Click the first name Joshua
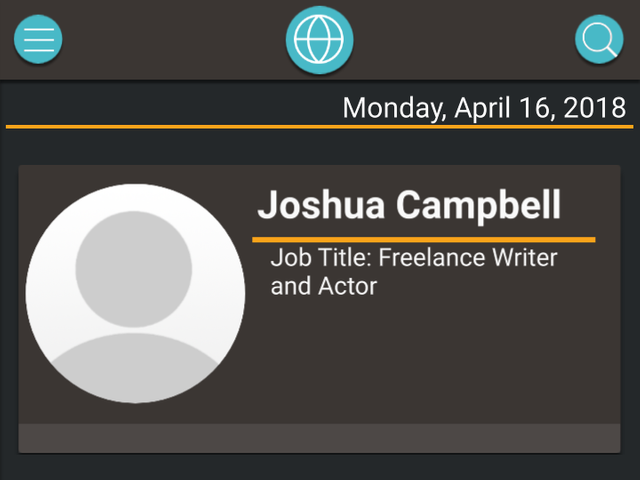This screenshot has height=480, width=640. pos(321,205)
